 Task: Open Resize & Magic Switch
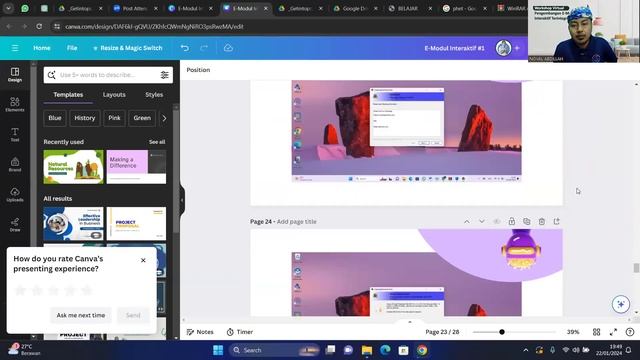tap(128, 48)
